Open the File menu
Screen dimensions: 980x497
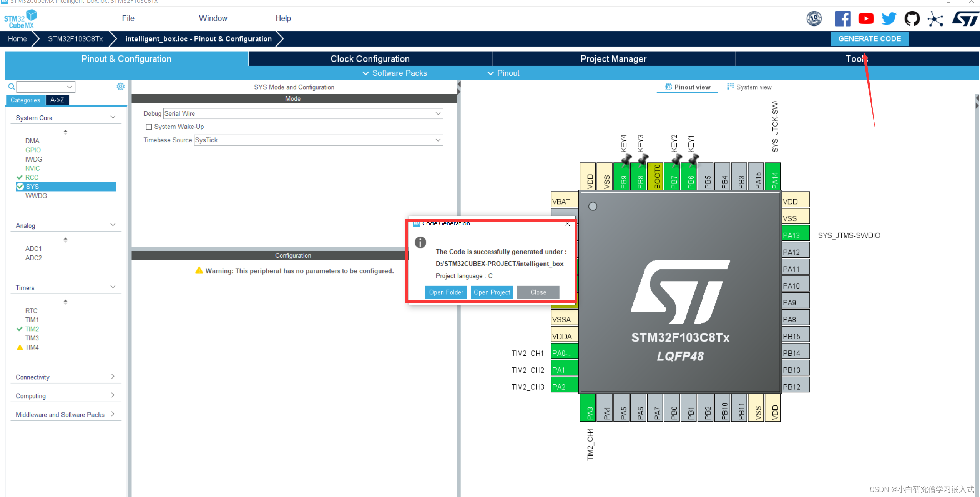(128, 18)
